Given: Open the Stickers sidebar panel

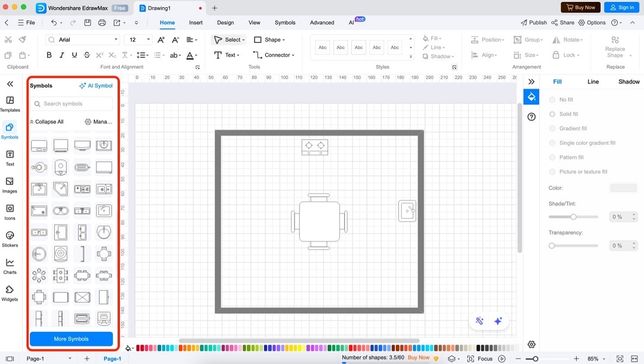Looking at the screenshot, I should (x=10, y=239).
